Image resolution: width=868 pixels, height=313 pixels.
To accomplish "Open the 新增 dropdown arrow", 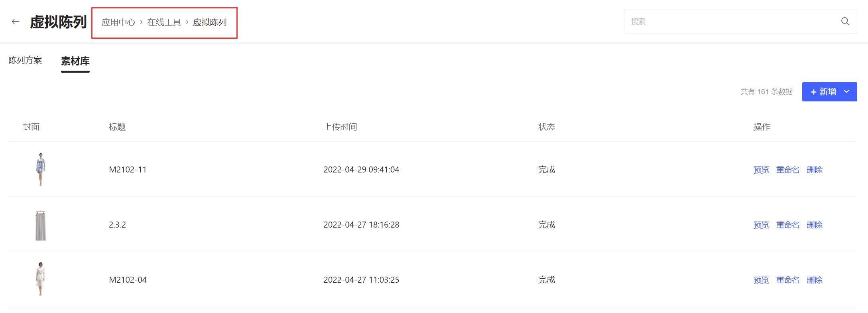I will click(x=846, y=92).
